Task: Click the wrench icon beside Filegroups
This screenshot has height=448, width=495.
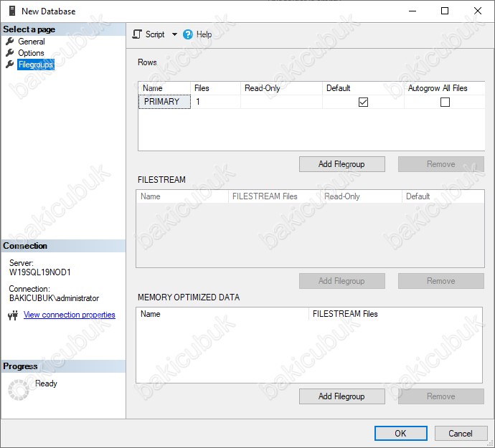Action: pyautogui.click(x=10, y=65)
